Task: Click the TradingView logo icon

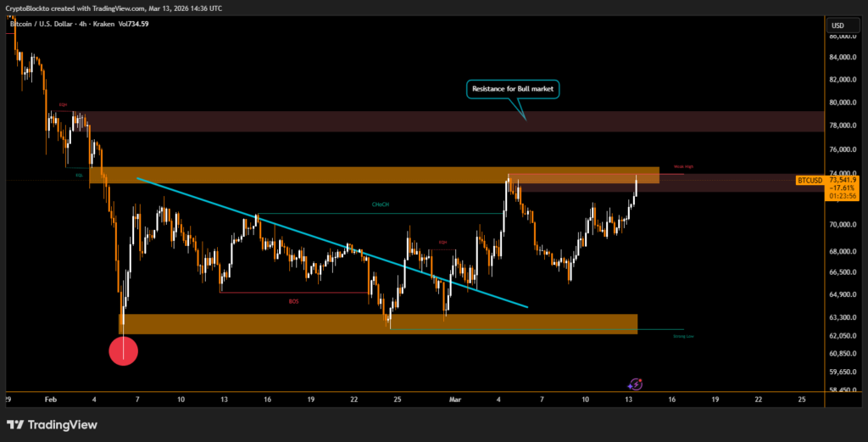Action: 15,424
